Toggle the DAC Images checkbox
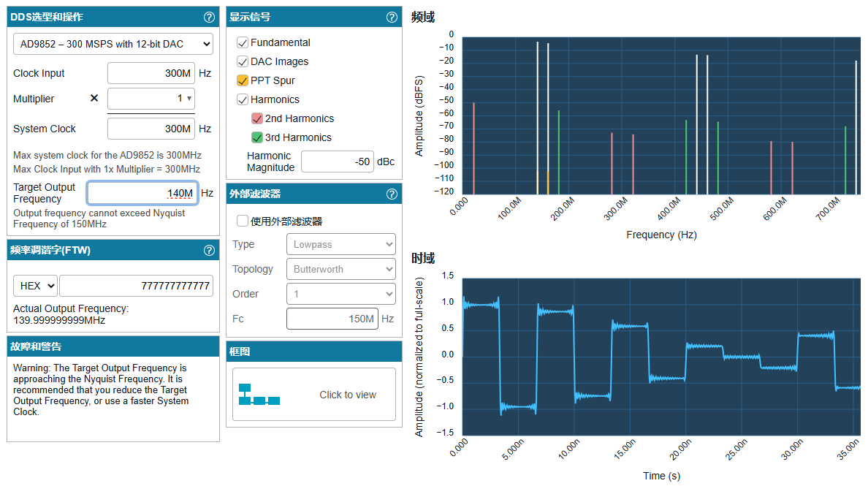Viewport: 868px width, 486px height. coord(243,61)
